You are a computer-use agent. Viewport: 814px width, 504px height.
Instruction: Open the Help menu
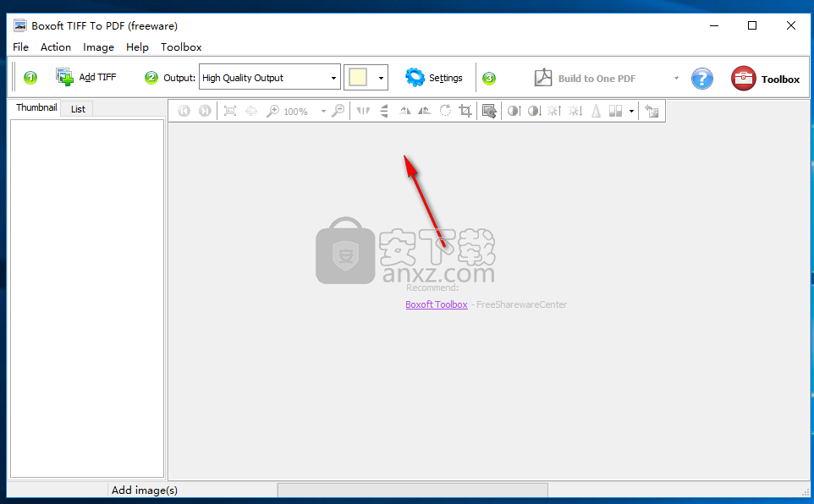(x=137, y=47)
